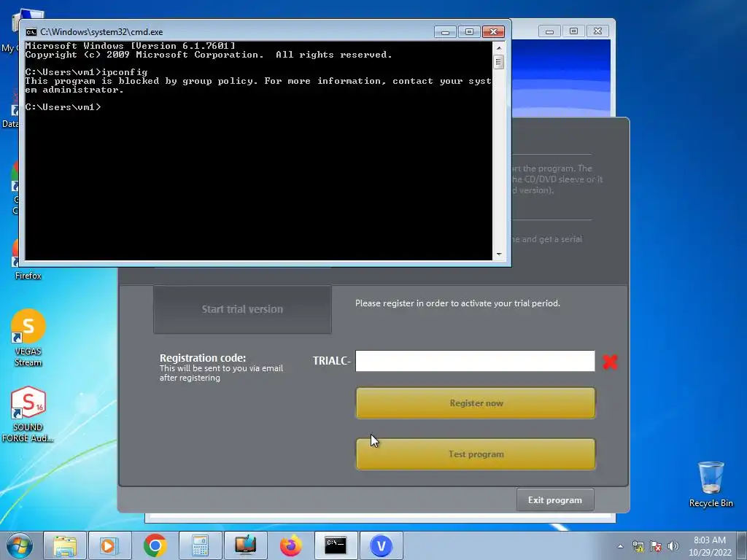Image resolution: width=747 pixels, height=560 pixels.
Task: Click cmd.exe title bar system icon
Action: click(31, 32)
